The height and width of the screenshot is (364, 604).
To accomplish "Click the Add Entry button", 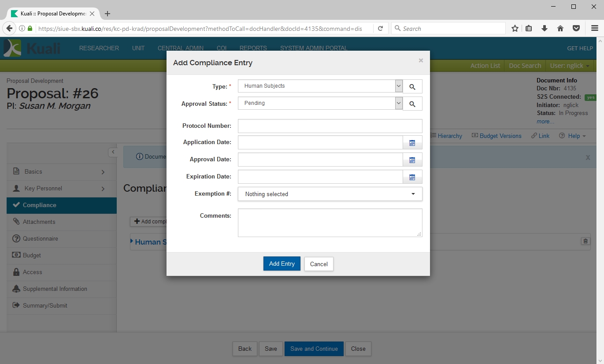I will 282,264.
